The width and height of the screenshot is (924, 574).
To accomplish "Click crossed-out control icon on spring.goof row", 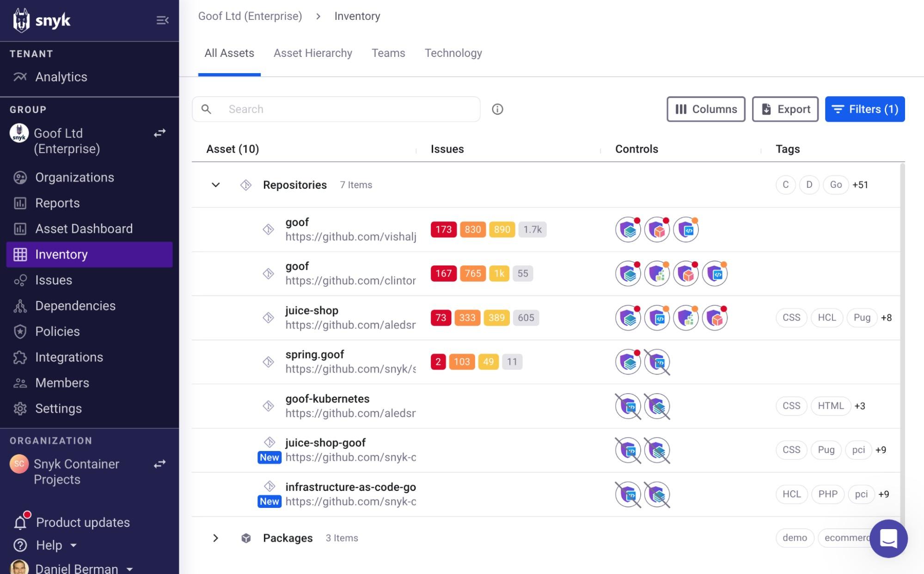I will [657, 362].
